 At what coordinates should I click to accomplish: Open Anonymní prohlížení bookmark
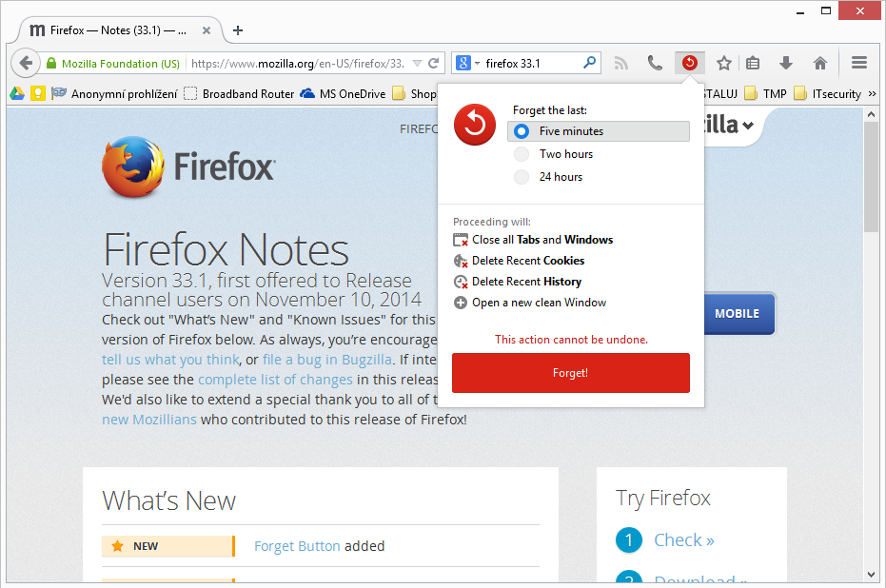[x=115, y=94]
